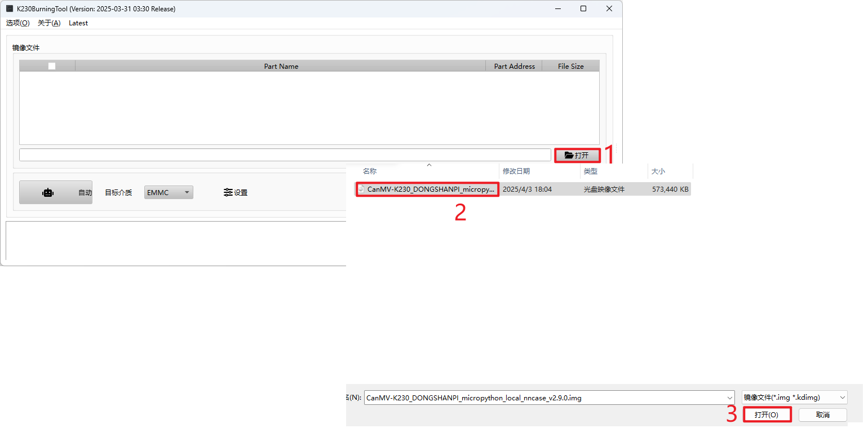Click the 取消 button in file dialog
This screenshot has width=868, height=428.
823,414
